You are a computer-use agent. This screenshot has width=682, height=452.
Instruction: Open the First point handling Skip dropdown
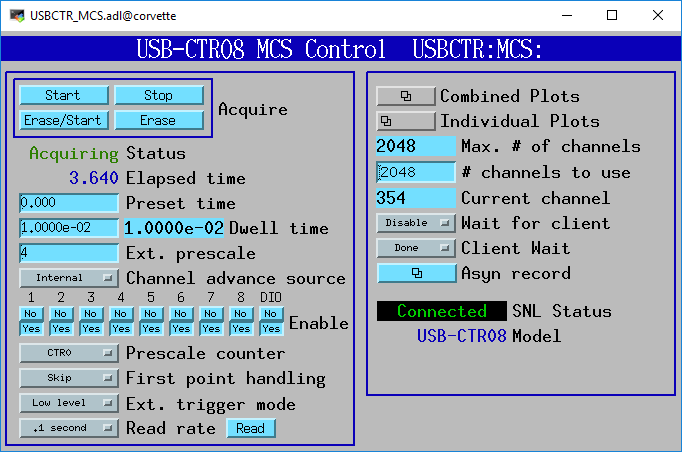tap(69, 378)
